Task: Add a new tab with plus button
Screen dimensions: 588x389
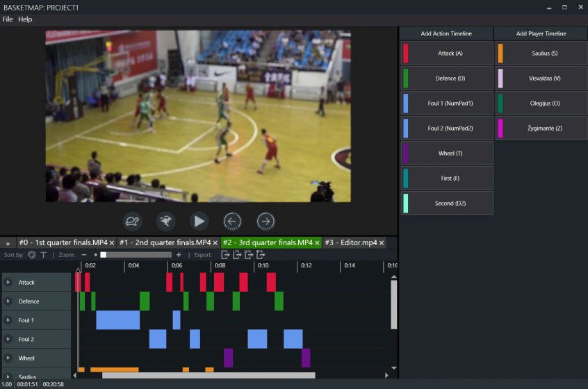Action: [8, 243]
